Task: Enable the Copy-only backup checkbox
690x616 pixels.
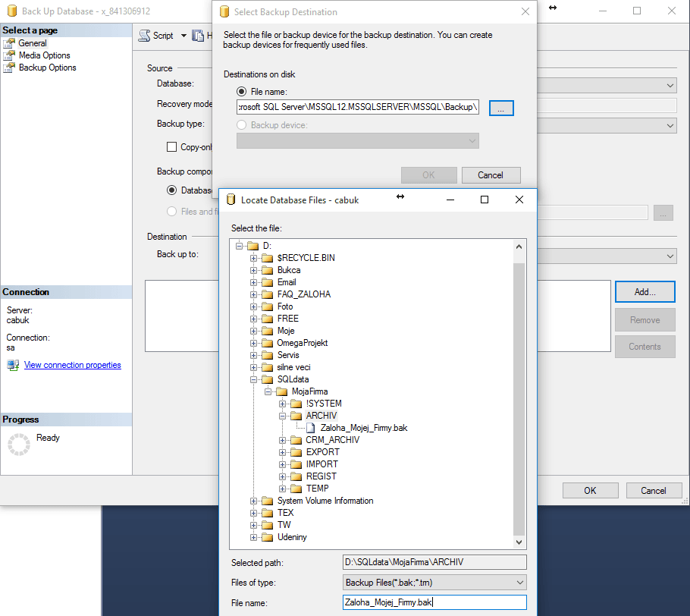Action: point(171,147)
